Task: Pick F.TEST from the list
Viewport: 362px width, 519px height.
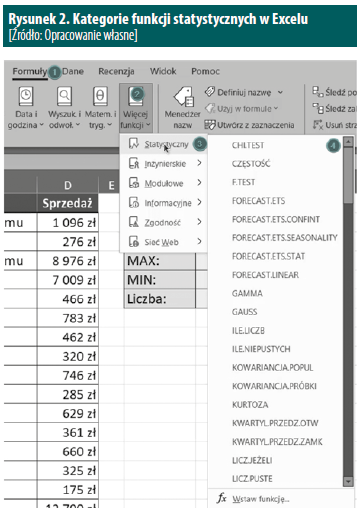Action: coord(243,182)
